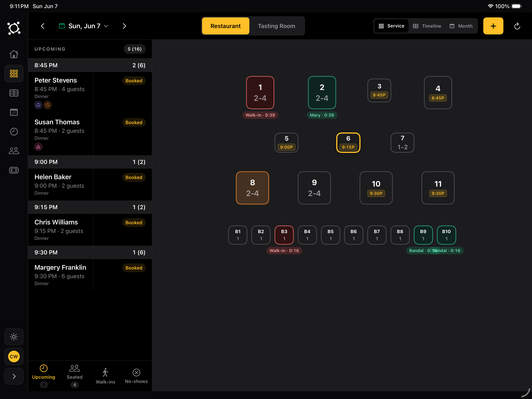Click the Mary · 0:39 label
The width and height of the screenshot is (532, 399).
pos(322,115)
